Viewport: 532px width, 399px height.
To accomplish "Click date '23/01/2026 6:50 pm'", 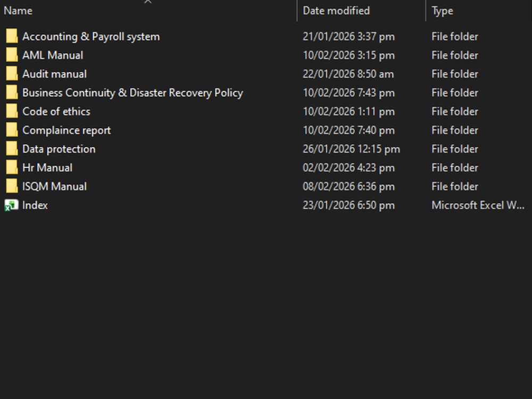I will pos(349,205).
